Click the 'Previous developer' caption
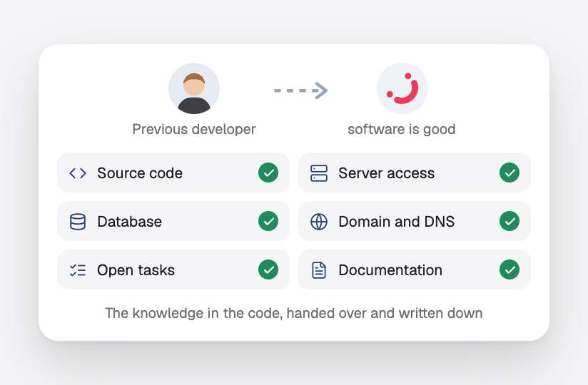 point(194,129)
